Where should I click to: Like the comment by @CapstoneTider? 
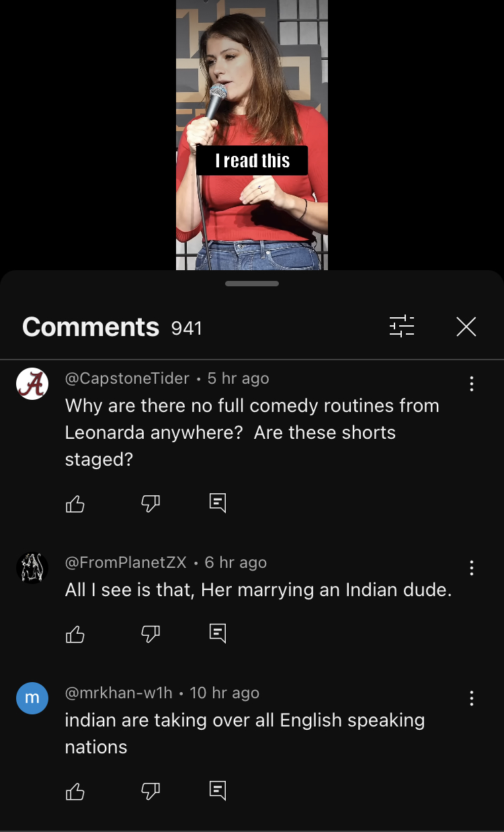tap(75, 503)
